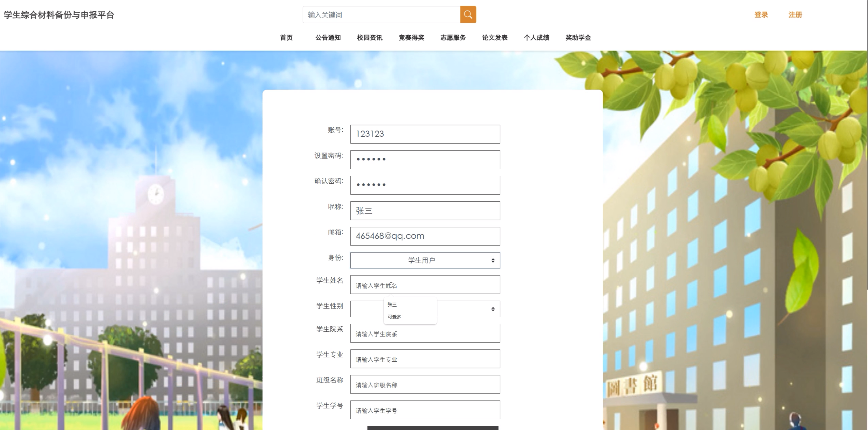Click the 登录 login link
This screenshot has height=430, width=868.
point(761,15)
